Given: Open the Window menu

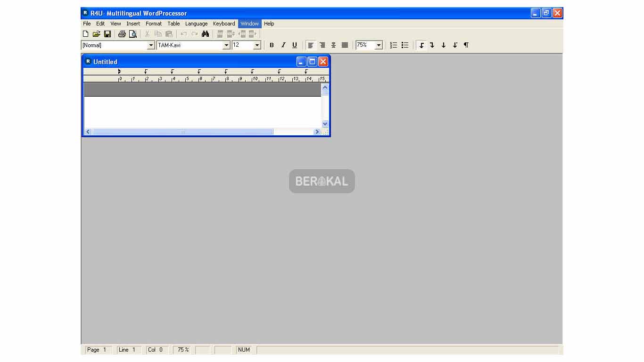Looking at the screenshot, I should click(250, 24).
